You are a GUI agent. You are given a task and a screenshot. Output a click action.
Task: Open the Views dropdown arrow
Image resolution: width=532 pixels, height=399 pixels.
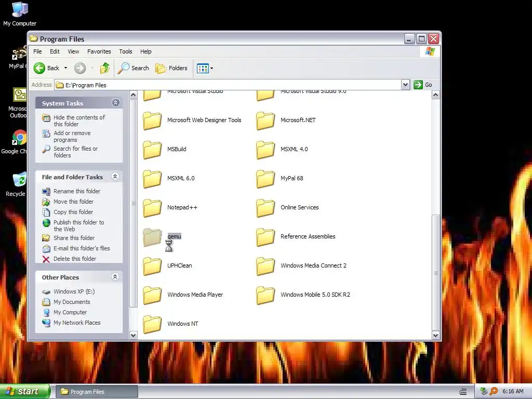click(212, 68)
